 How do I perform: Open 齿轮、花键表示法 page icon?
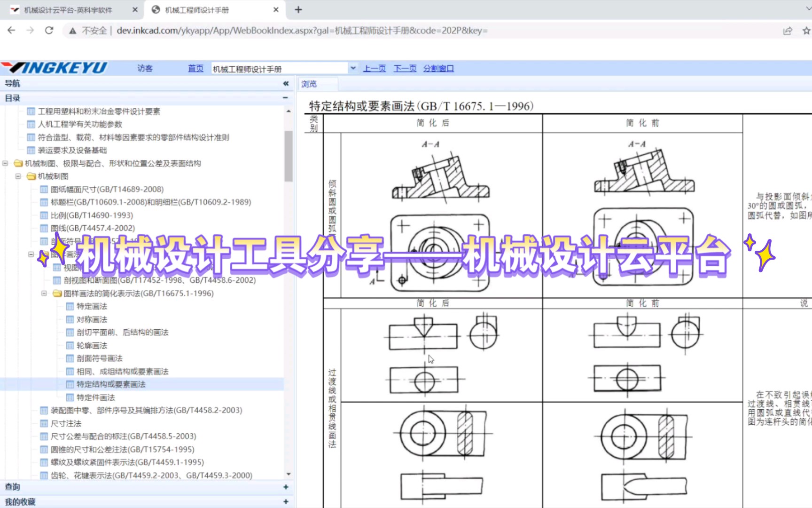point(44,475)
